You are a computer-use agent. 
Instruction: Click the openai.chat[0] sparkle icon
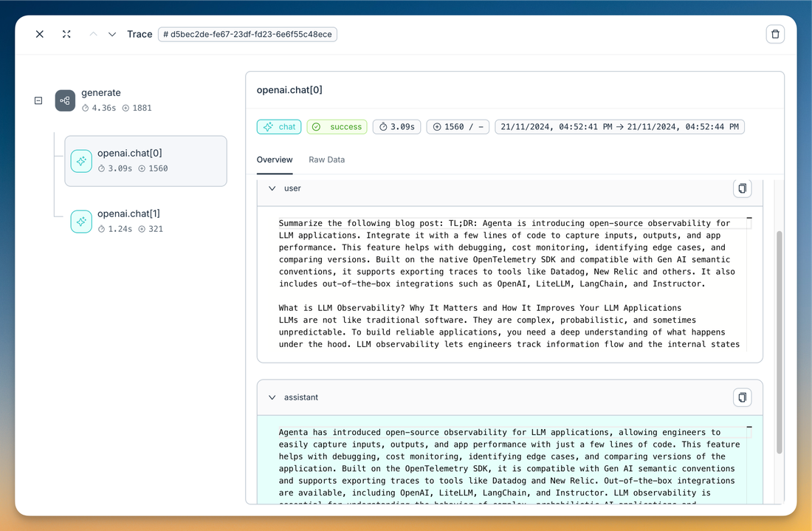pyautogui.click(x=81, y=161)
